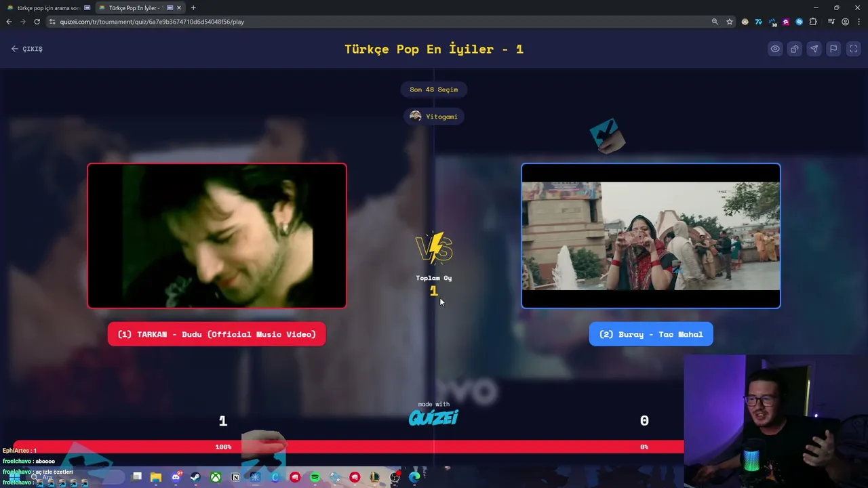The width and height of the screenshot is (868, 488).
Task: Click the Son 48 Seçim round label
Action: (434, 89)
